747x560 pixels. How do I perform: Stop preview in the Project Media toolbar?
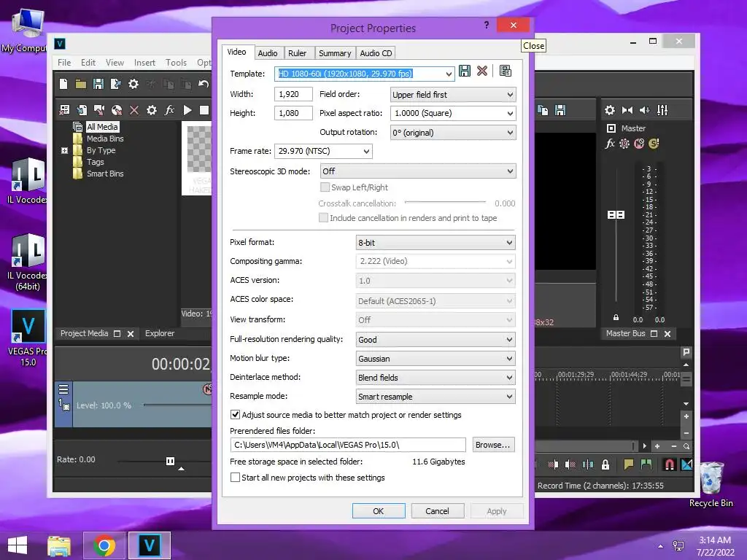pos(204,111)
